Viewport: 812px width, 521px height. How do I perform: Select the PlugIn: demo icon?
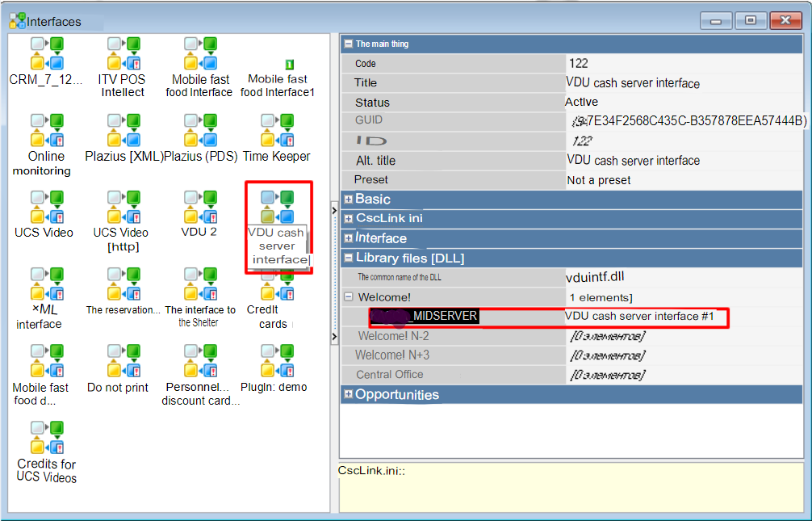point(276,361)
